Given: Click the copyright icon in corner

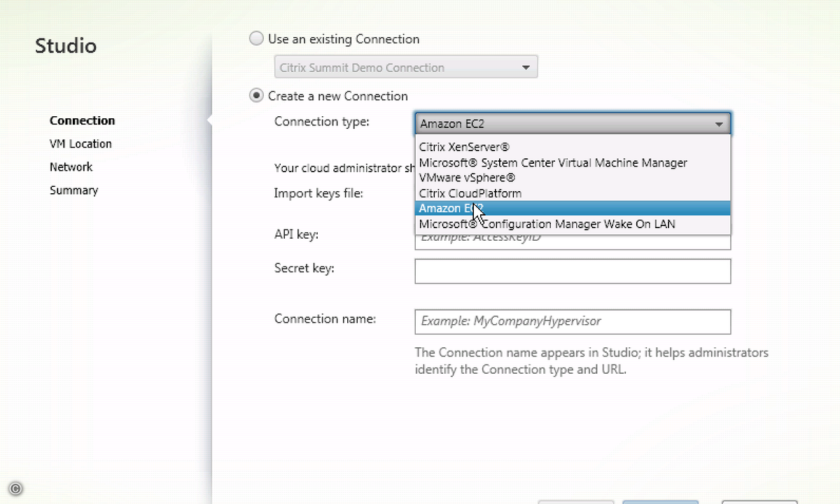Looking at the screenshot, I should [x=15, y=489].
